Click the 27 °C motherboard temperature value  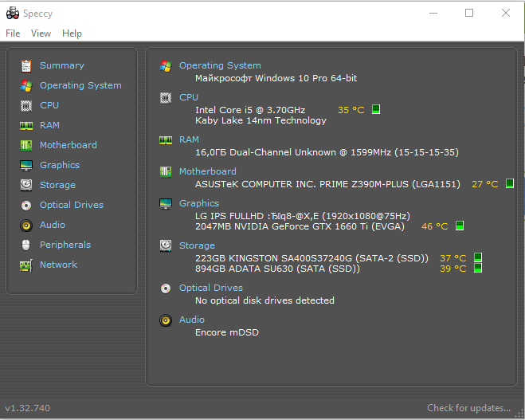(485, 184)
